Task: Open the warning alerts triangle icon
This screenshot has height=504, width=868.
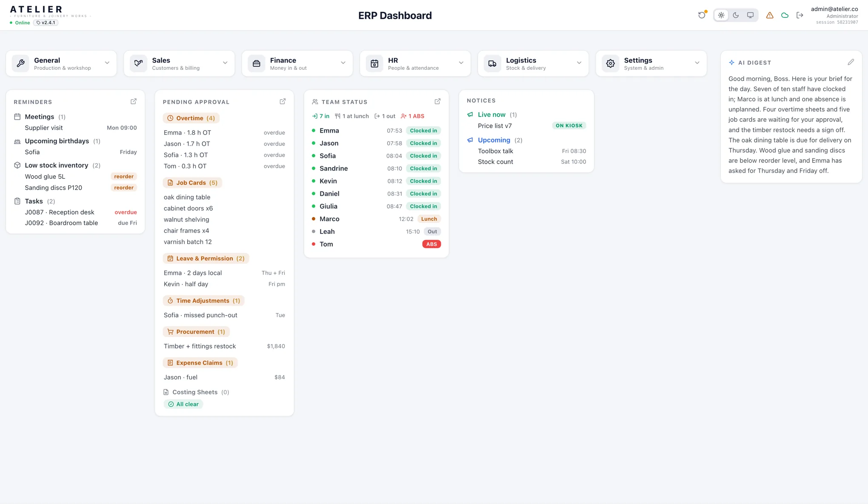Action: (770, 15)
